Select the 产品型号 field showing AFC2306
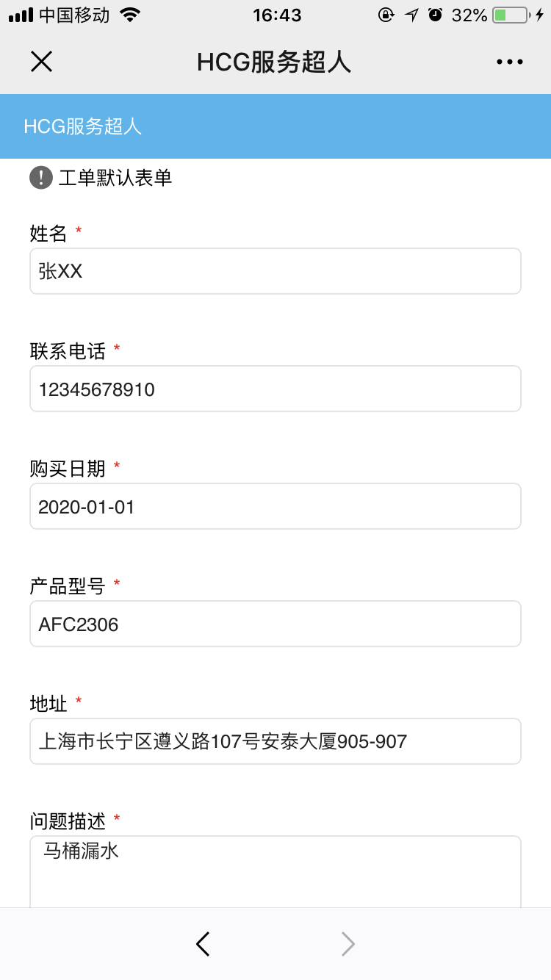 point(275,624)
